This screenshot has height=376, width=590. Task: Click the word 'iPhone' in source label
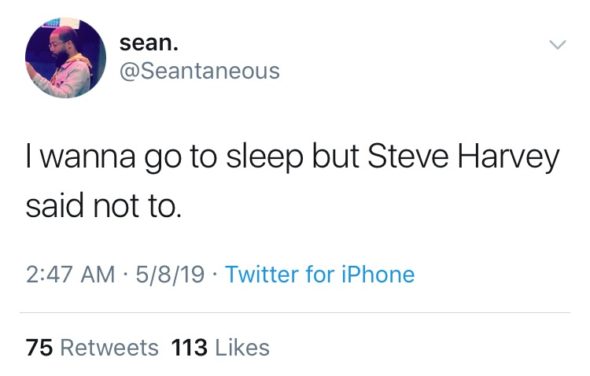pyautogui.click(x=378, y=274)
